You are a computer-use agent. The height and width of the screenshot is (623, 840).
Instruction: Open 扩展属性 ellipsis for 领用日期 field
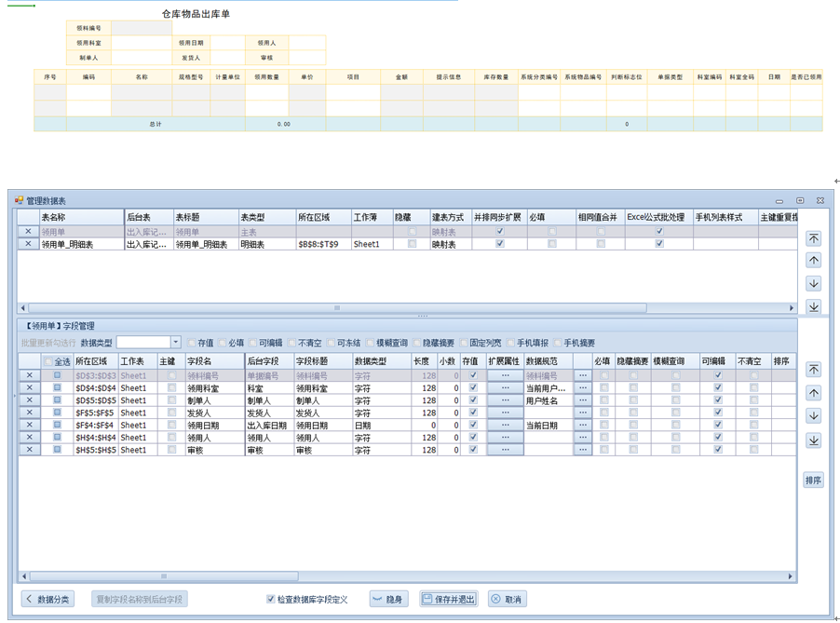505,426
